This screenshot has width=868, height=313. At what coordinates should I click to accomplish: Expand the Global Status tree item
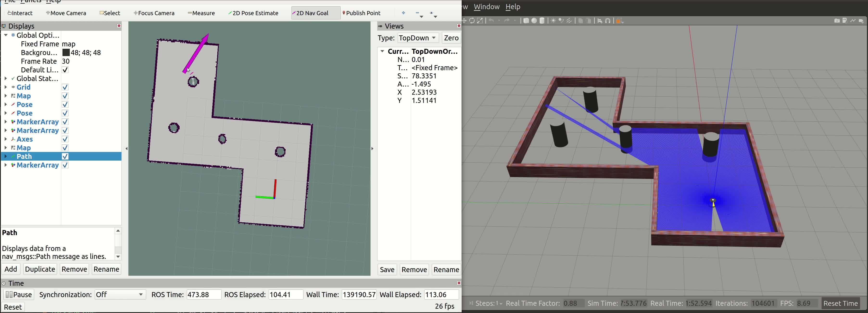[x=6, y=79]
